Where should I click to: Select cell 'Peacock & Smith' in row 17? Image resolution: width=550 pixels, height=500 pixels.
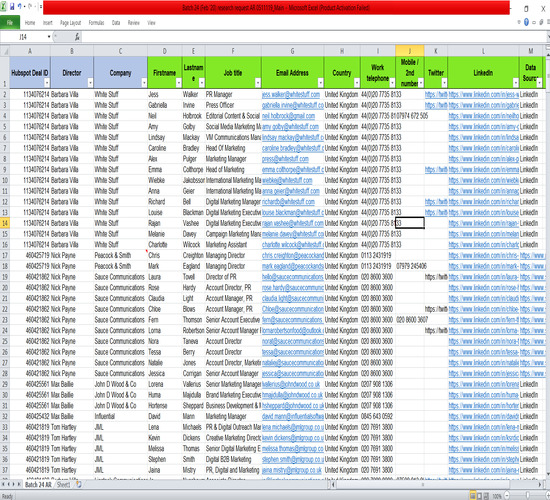click(x=120, y=255)
